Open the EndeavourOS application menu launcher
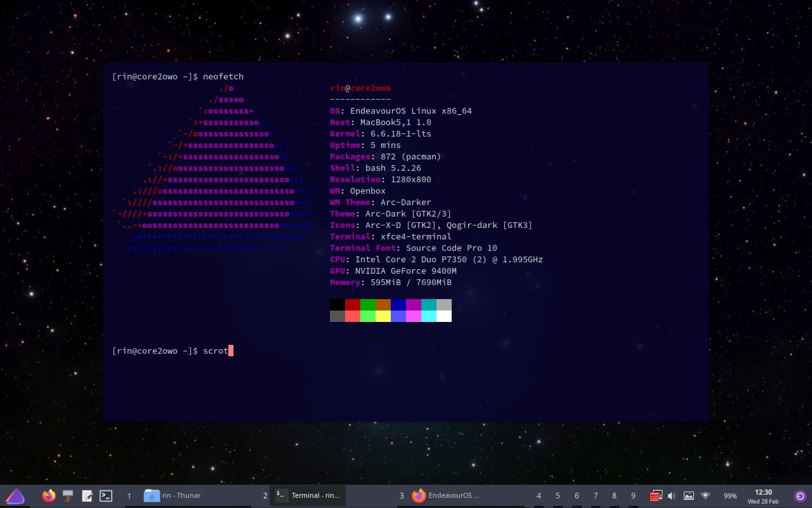 tap(15, 496)
